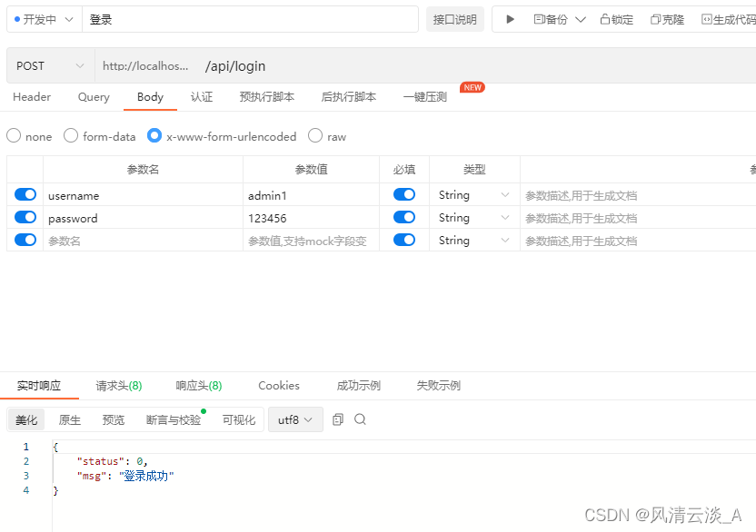
Task: Click the 生成代码 generate code button
Action: tap(729, 19)
